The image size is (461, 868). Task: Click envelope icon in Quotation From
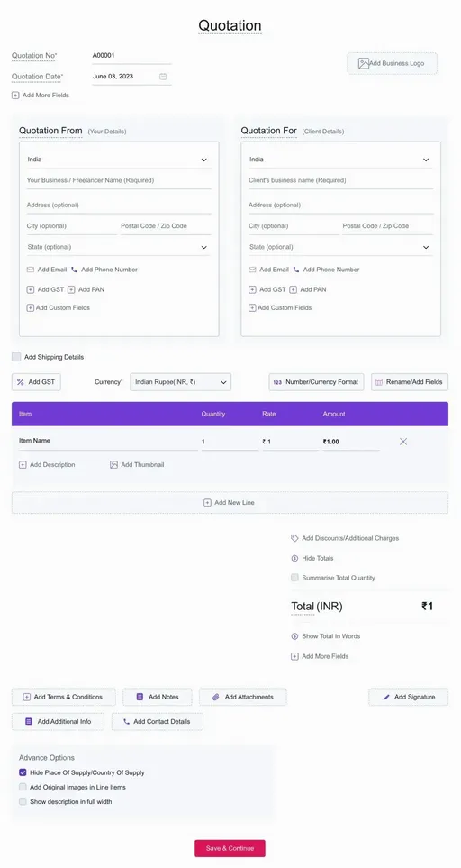point(31,270)
